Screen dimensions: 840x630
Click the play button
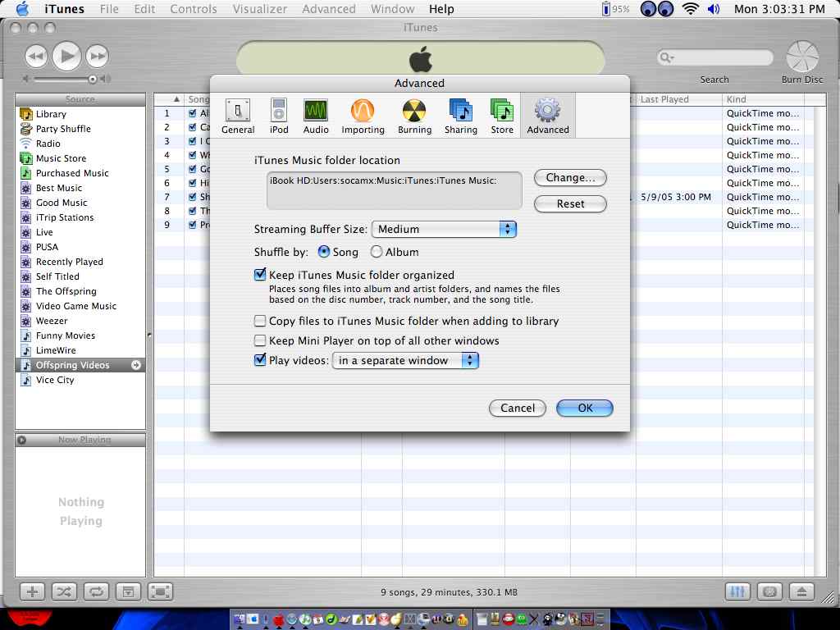tap(67, 56)
